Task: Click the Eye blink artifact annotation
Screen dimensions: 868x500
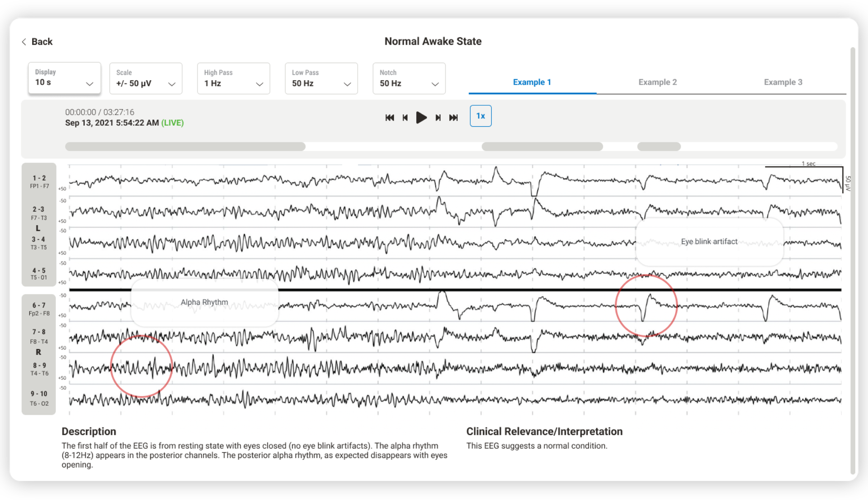Action: [709, 242]
